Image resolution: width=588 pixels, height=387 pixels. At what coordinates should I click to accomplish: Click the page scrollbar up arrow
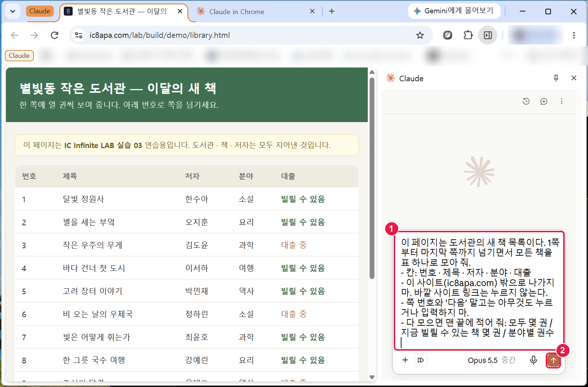372,72
